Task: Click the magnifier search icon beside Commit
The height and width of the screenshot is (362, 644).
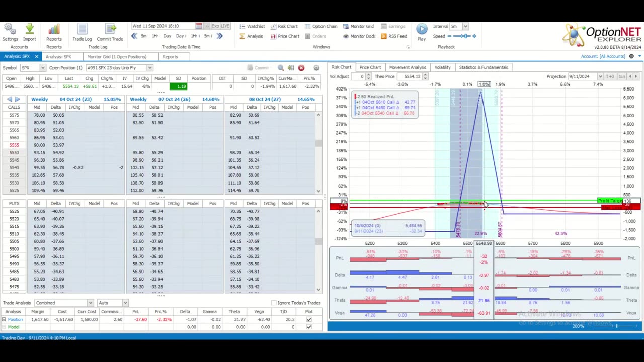Action: pyautogui.click(x=281, y=67)
